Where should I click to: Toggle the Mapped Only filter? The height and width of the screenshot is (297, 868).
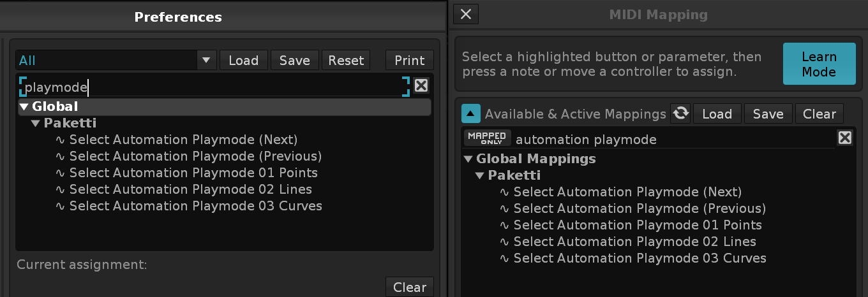coord(488,138)
